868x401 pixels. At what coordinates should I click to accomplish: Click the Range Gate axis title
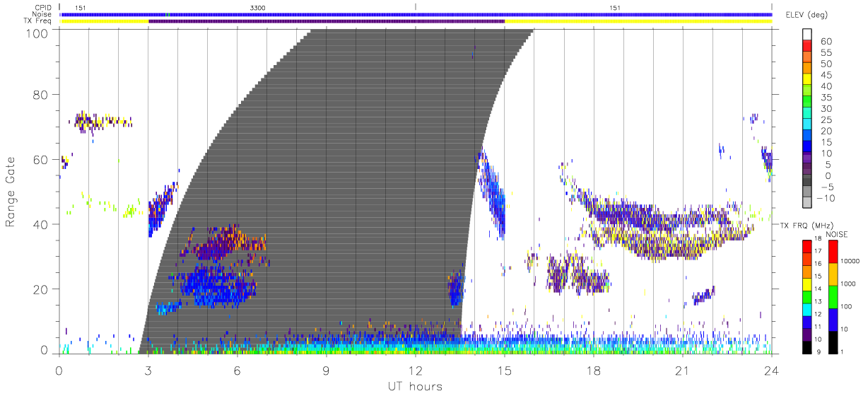coord(11,191)
